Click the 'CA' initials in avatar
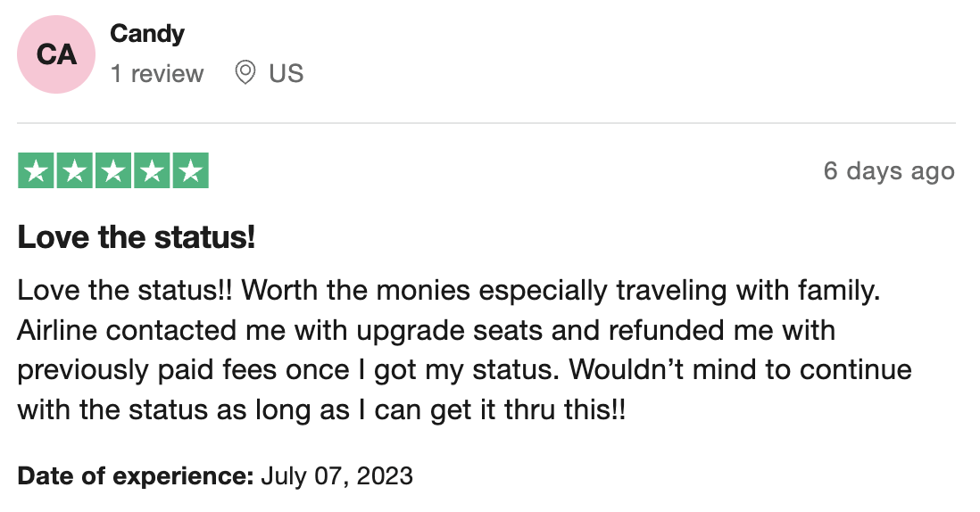This screenshot has width=980, height=512. [56, 54]
